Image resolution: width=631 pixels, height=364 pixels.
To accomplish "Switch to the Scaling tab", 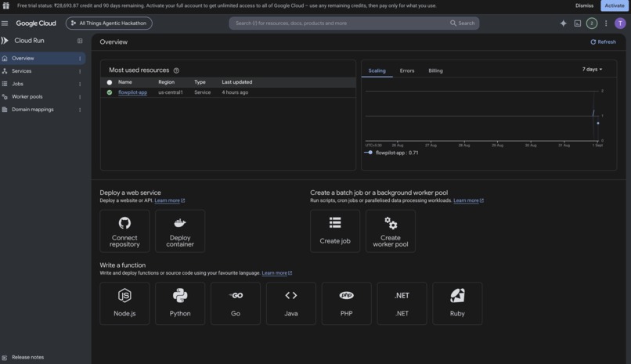I will pyautogui.click(x=377, y=70).
